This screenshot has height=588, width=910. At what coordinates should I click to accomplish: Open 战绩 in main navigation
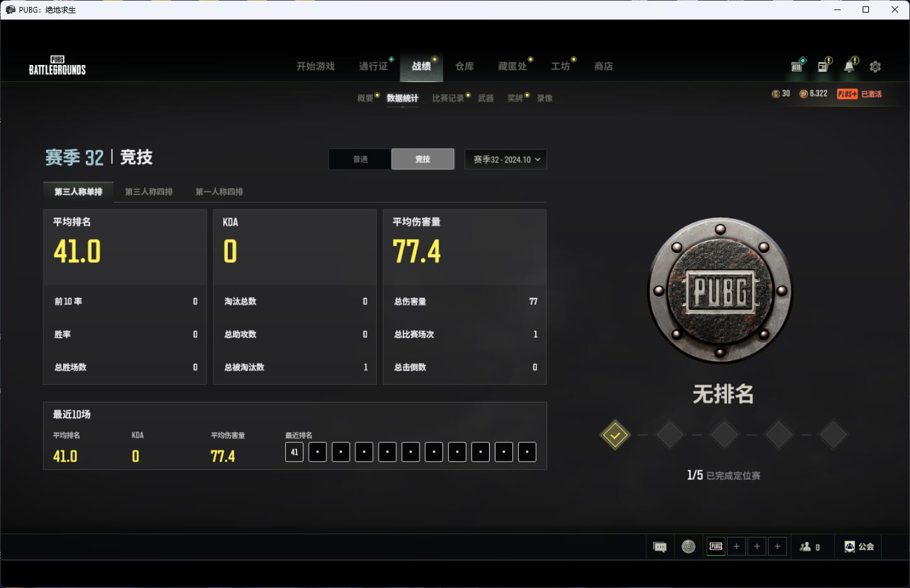pyautogui.click(x=422, y=66)
